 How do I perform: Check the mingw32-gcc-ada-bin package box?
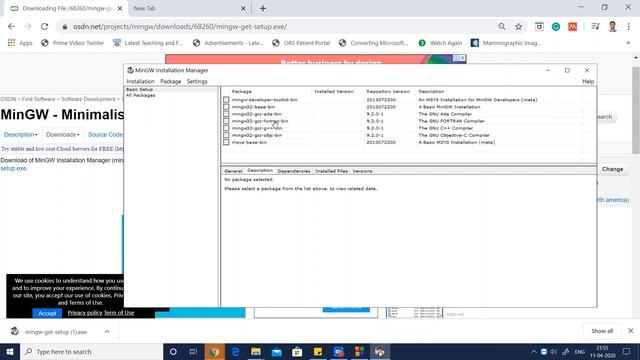click(226, 114)
